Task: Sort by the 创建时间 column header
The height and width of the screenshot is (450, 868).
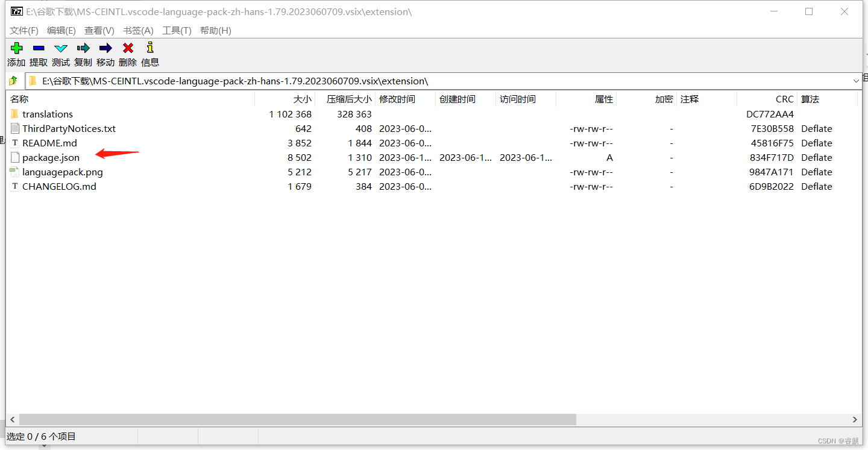Action: pyautogui.click(x=465, y=99)
